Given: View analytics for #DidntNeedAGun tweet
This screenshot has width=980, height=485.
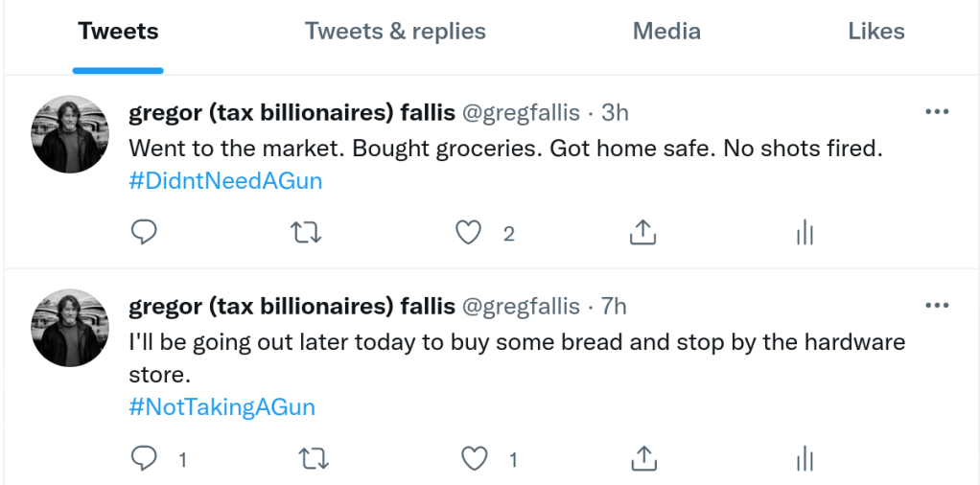Looking at the screenshot, I should point(805,232).
